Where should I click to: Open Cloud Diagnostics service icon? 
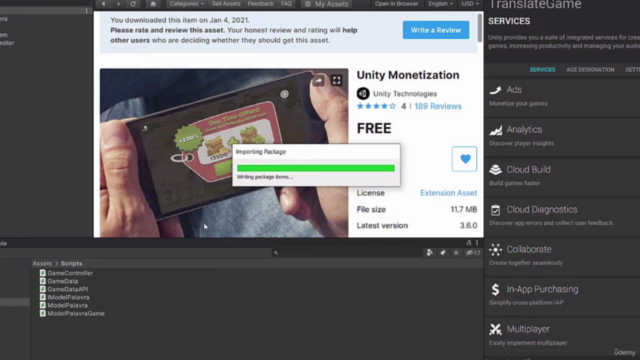click(496, 209)
